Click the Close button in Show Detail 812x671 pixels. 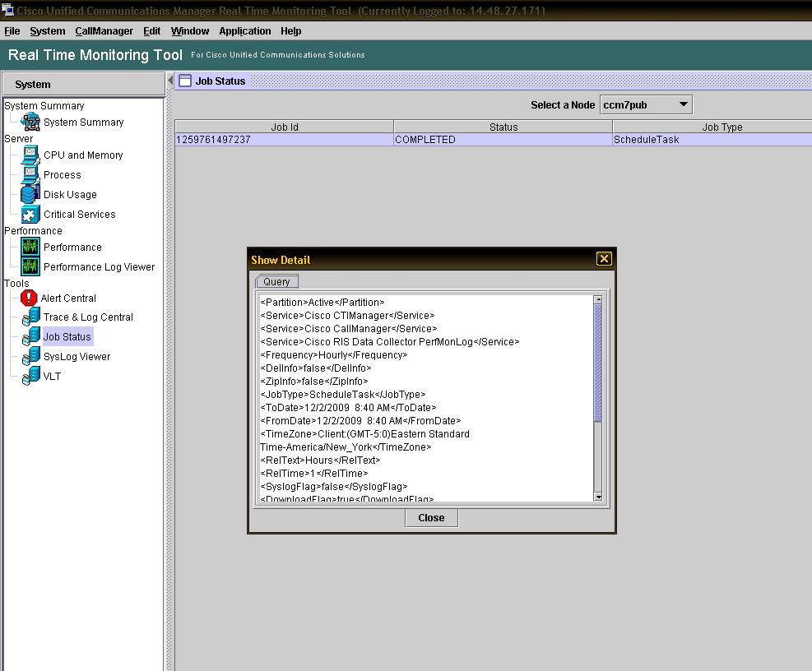click(431, 518)
